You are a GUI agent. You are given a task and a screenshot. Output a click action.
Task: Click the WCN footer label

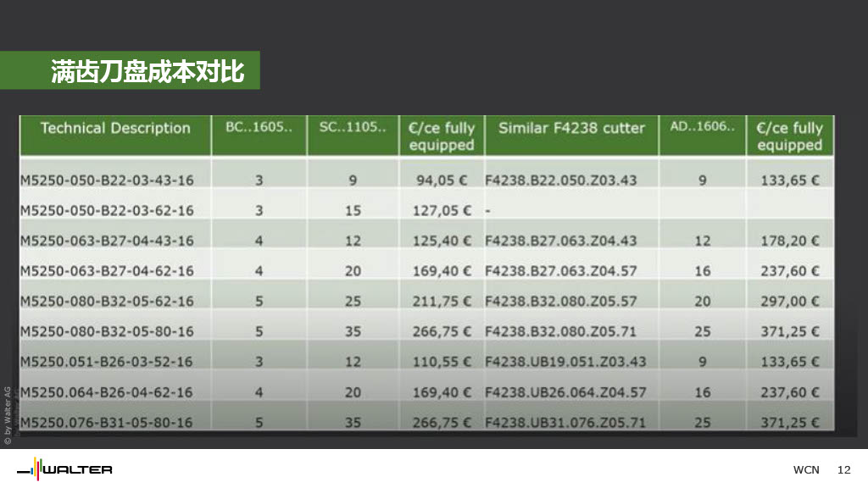(806, 470)
